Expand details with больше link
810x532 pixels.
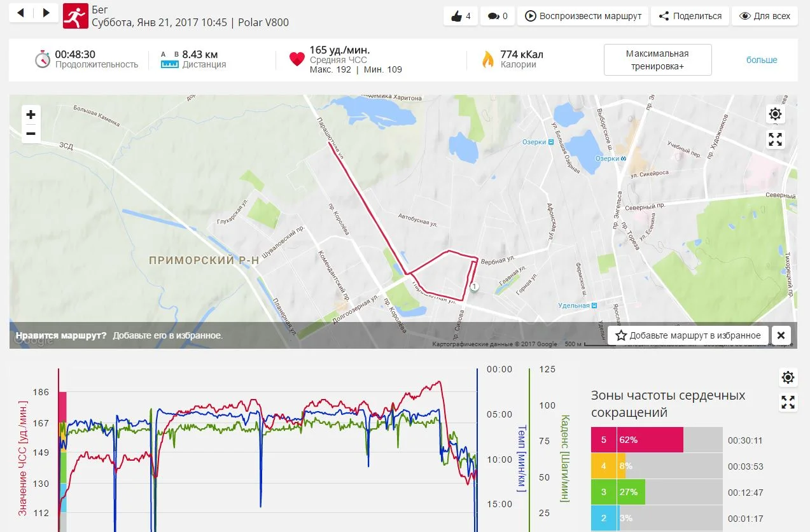762,60
